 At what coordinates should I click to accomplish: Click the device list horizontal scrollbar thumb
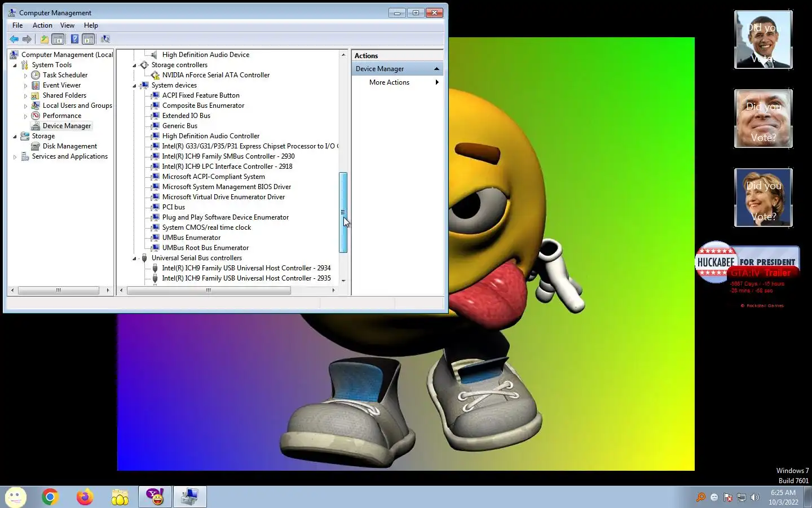209,290
